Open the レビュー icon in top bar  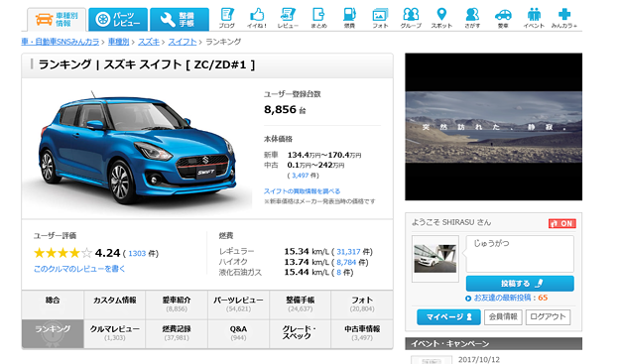288,18
